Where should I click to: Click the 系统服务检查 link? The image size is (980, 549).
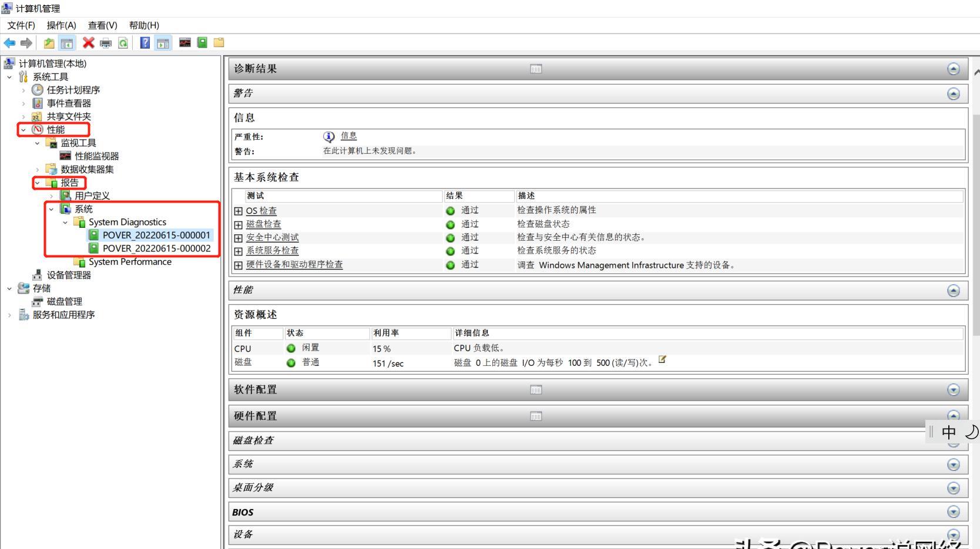click(x=273, y=251)
